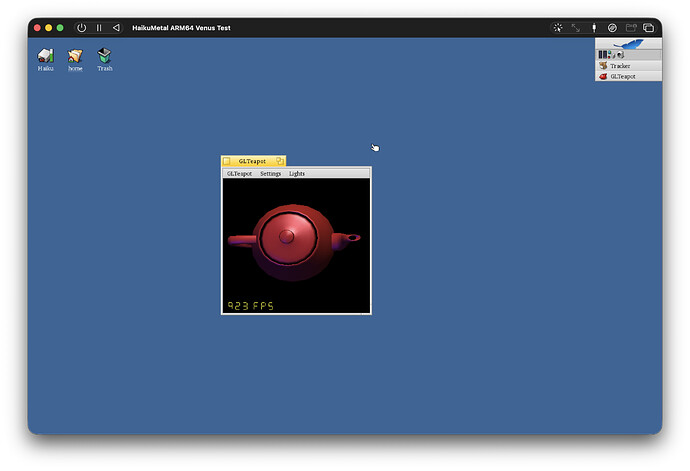Toggle capture mouse cursor icon in VM toolbar
This screenshot has width=690, height=471.
point(558,28)
